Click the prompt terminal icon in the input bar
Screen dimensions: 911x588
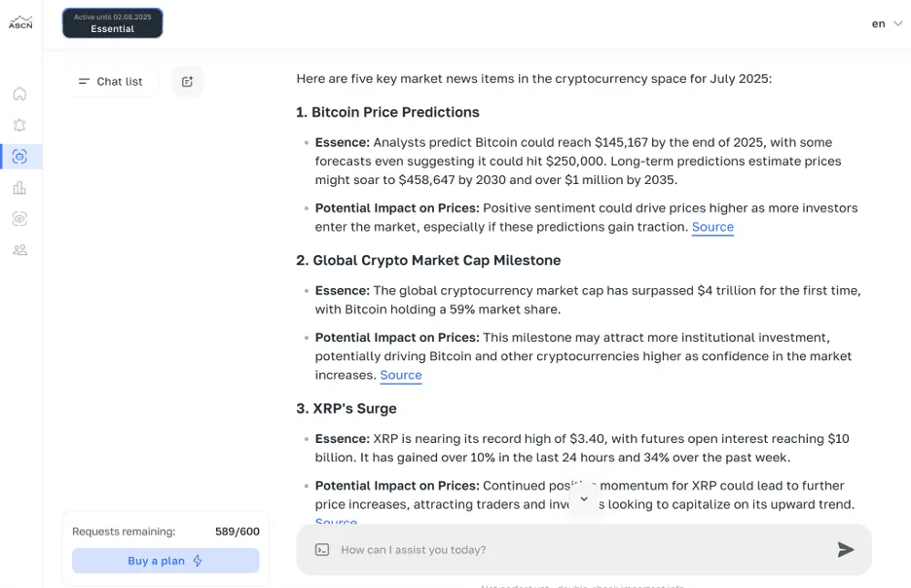(x=322, y=550)
